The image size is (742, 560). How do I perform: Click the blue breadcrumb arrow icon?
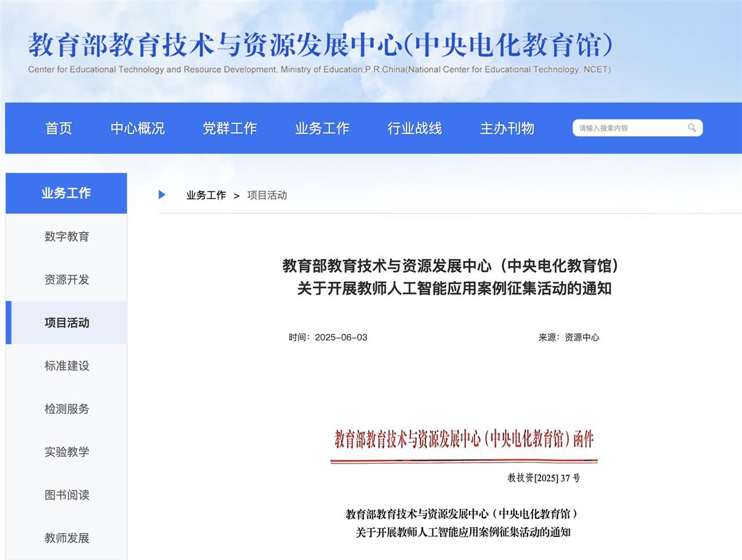point(162,195)
